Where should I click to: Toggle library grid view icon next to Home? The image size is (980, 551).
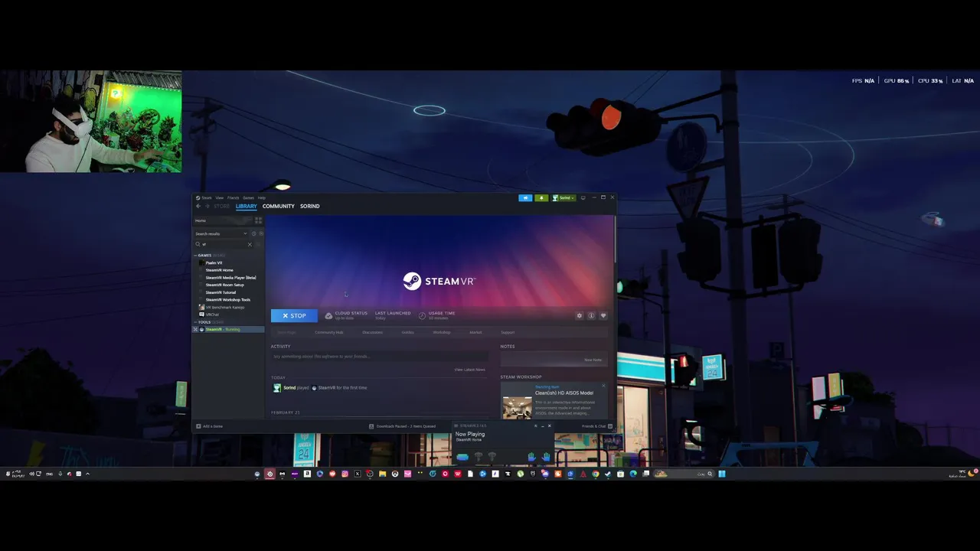point(258,220)
